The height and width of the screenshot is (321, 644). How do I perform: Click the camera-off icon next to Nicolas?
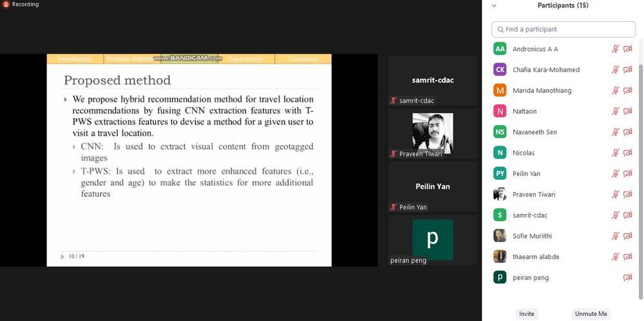pyautogui.click(x=628, y=153)
